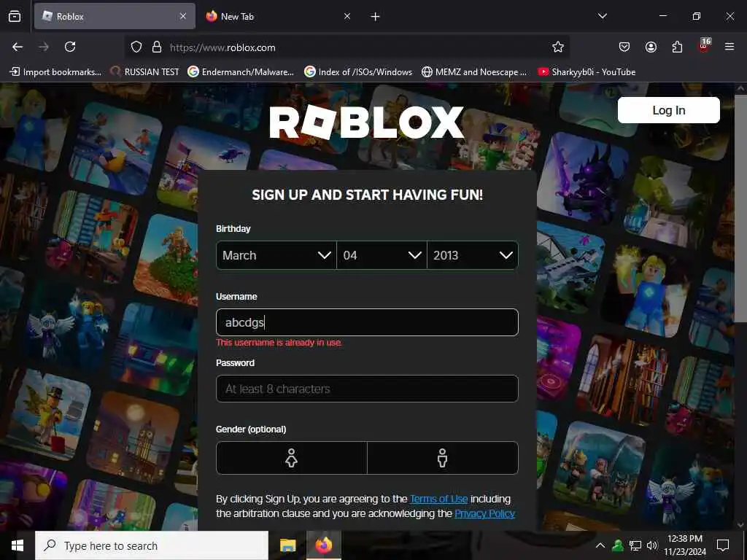
Task: Open a new tab with plus
Action: pyautogui.click(x=376, y=17)
